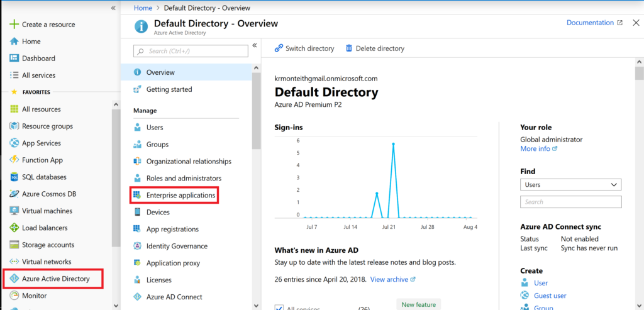
Task: Click the Virtual networks icon
Action: pyautogui.click(x=14, y=262)
